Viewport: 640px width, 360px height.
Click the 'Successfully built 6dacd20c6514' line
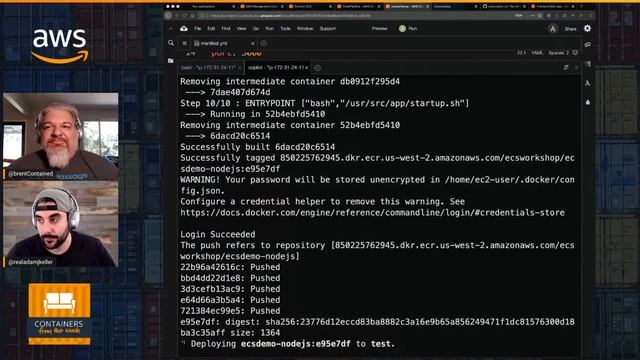(258, 147)
